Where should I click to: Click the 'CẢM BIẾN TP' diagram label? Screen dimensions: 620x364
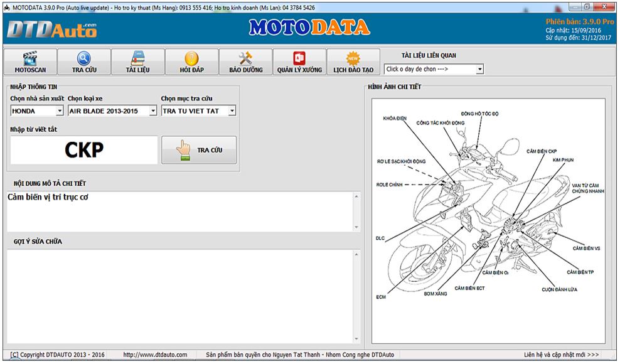pos(580,272)
